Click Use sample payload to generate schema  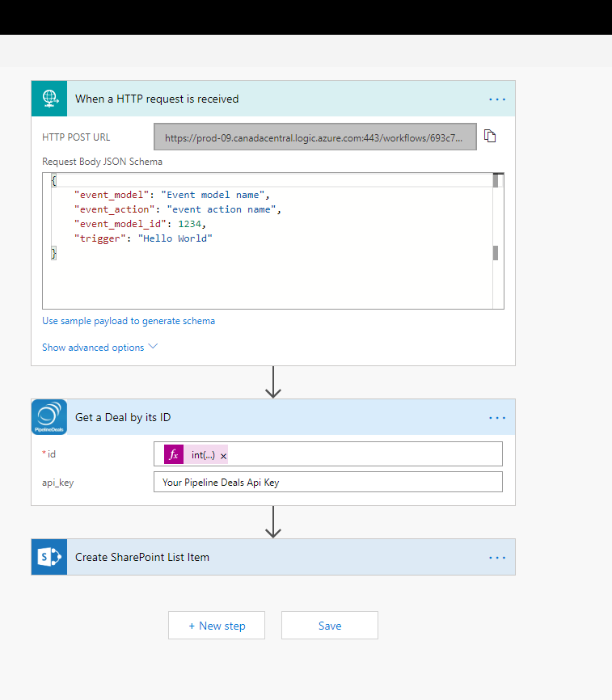pyautogui.click(x=129, y=321)
